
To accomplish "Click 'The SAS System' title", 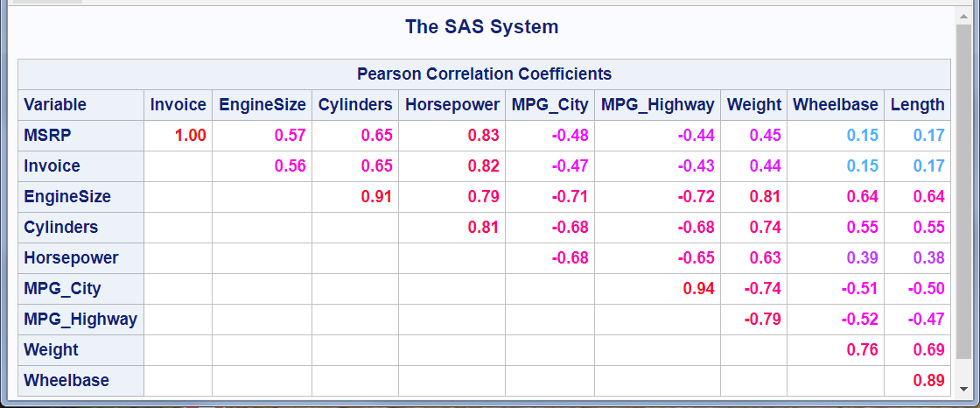I will pyautogui.click(x=481, y=27).
